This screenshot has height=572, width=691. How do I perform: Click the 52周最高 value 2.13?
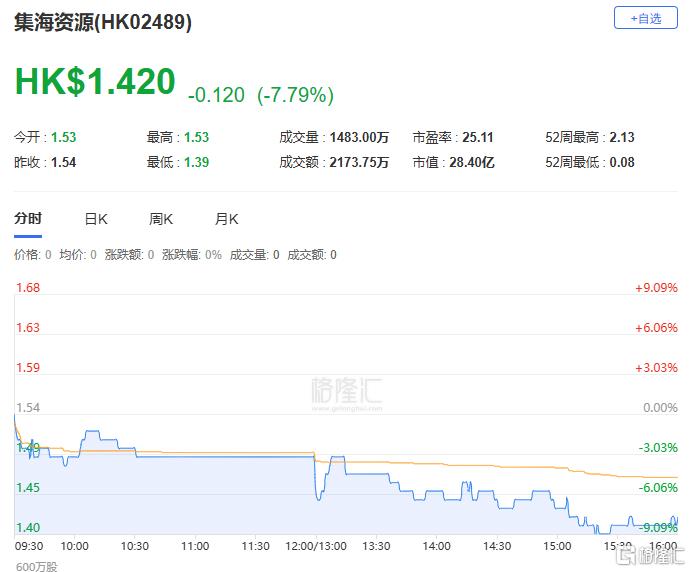click(622, 137)
